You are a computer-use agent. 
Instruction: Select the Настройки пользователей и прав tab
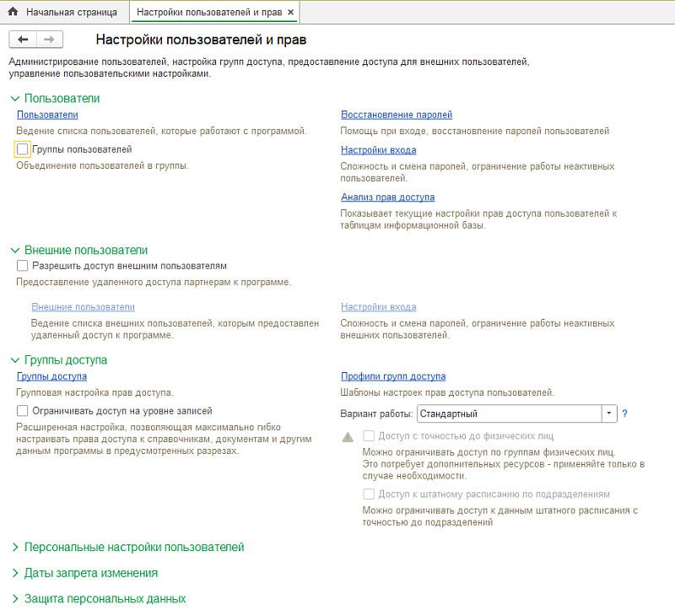click(209, 13)
